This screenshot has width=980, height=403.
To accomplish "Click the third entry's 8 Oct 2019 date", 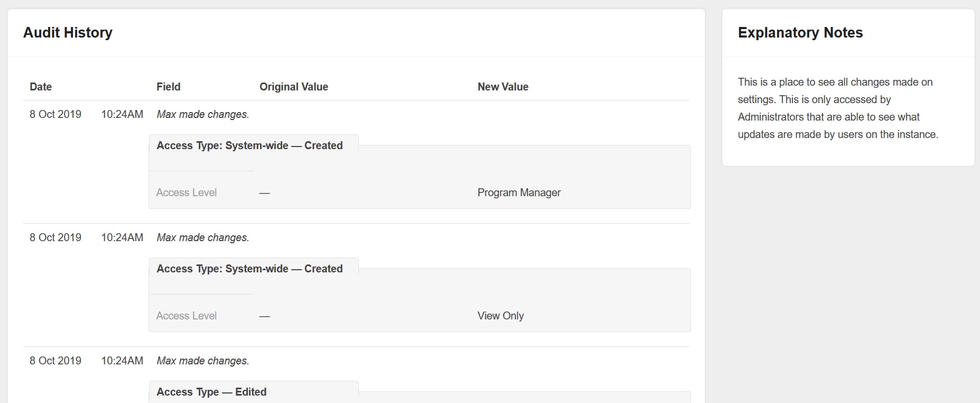I will pyautogui.click(x=56, y=361).
